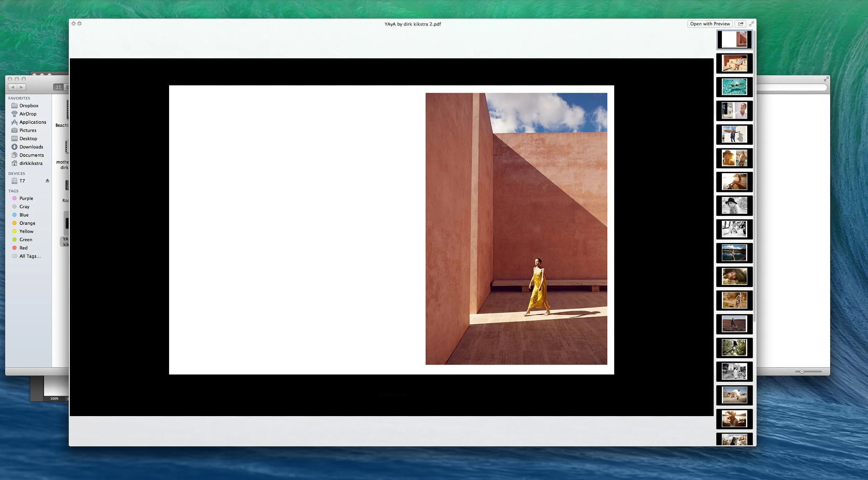Select thumbnail with two portraits and straw hat

(734, 158)
